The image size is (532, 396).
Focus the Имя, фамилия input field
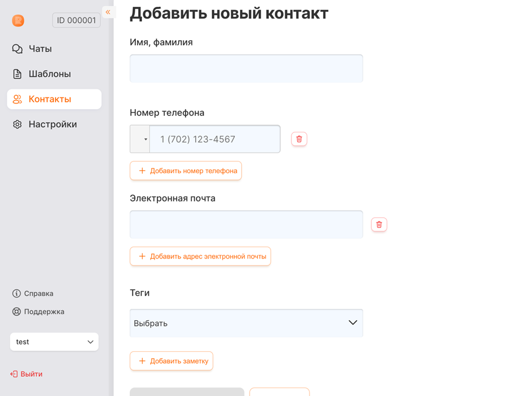point(246,68)
